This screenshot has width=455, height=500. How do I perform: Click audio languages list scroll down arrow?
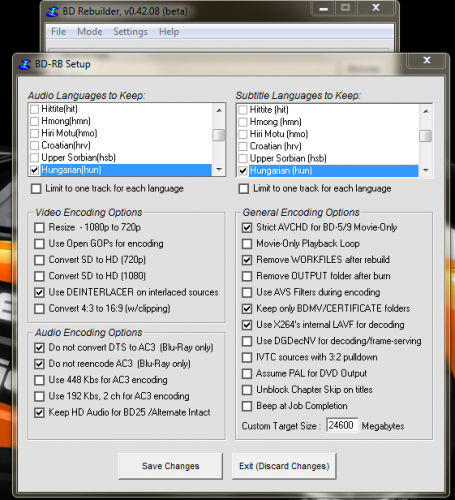click(x=219, y=169)
